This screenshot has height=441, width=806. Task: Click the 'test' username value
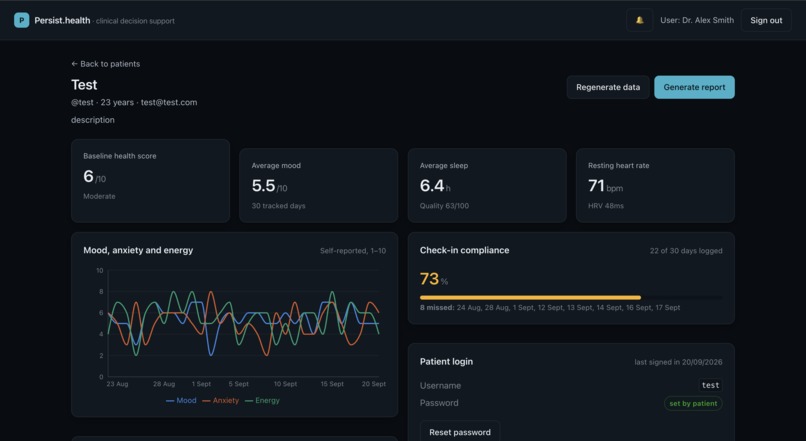point(710,385)
